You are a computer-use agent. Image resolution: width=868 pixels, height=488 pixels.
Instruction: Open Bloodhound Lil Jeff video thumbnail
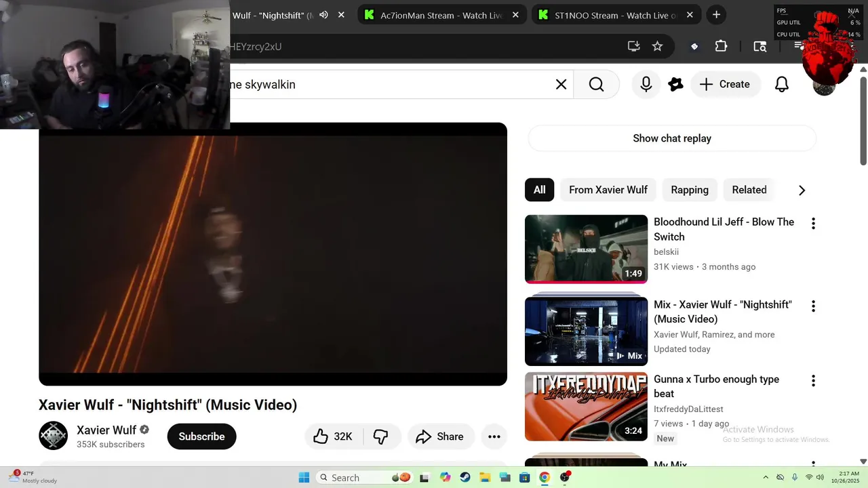(x=586, y=249)
